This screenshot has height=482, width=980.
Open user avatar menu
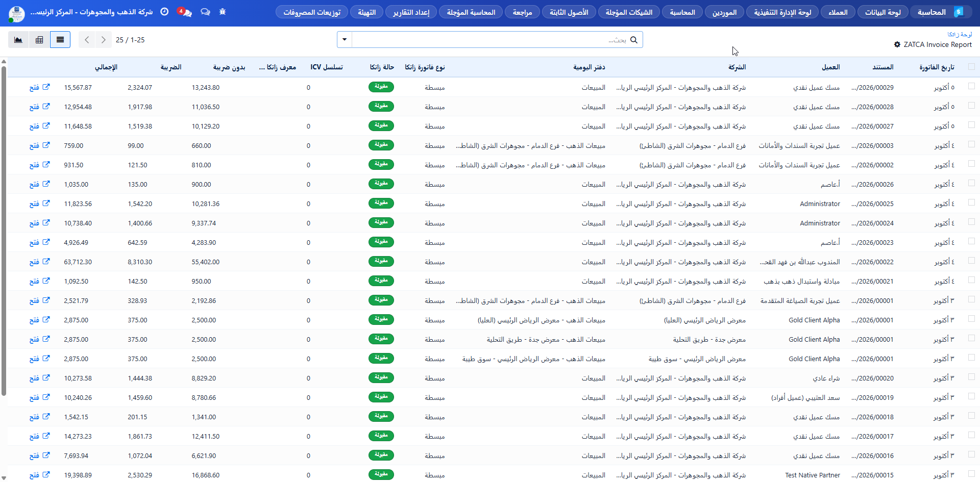coord(17,14)
